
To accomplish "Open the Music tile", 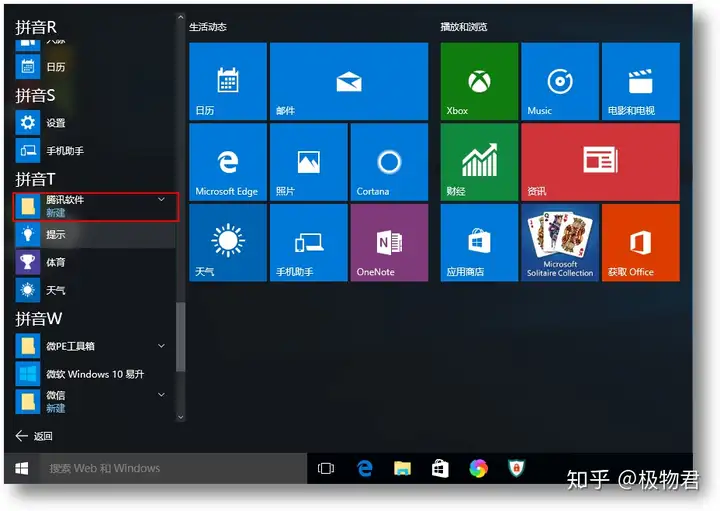I will pos(560,81).
